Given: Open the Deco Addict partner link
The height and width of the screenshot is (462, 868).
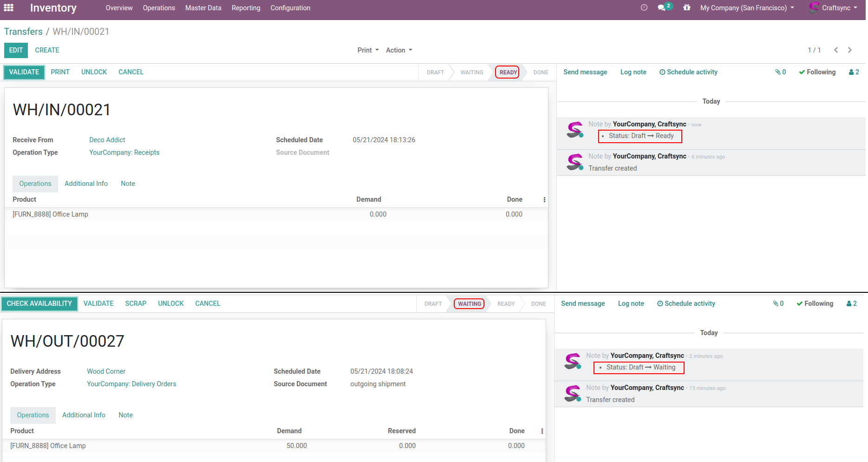Looking at the screenshot, I should [107, 140].
